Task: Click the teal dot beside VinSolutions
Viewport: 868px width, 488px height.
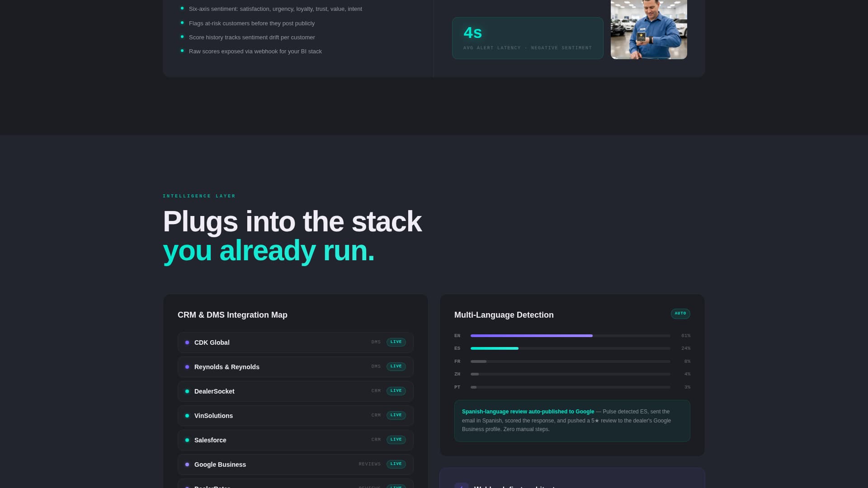Action: 187,416
